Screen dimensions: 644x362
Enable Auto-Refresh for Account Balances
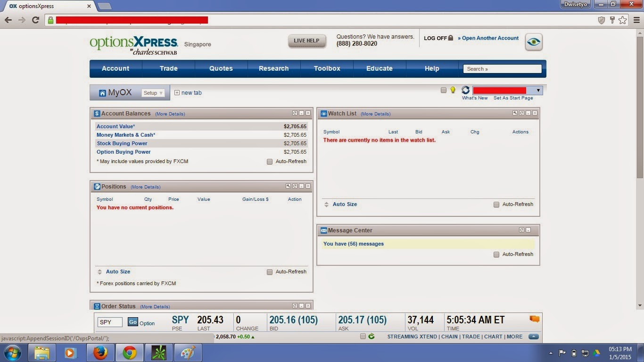pyautogui.click(x=270, y=162)
